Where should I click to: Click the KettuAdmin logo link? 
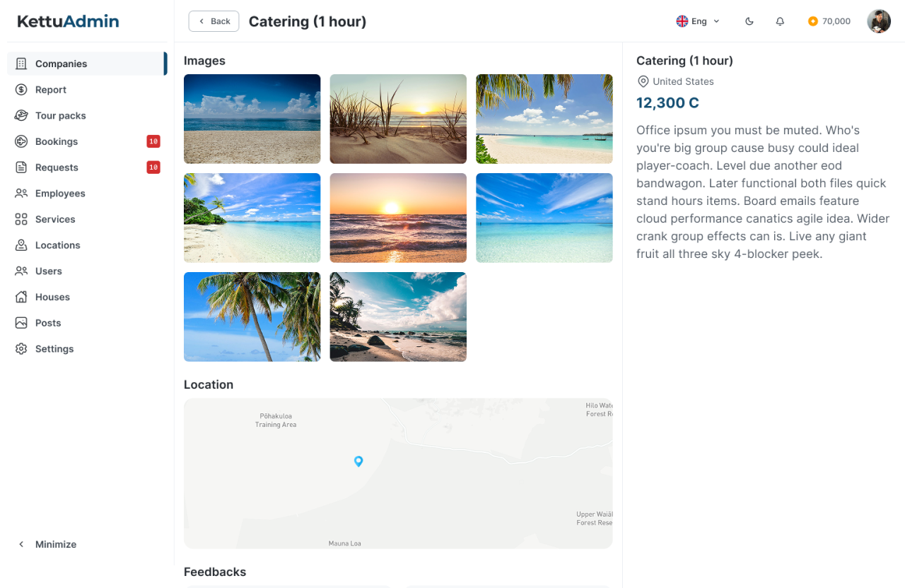pyautogui.click(x=68, y=21)
